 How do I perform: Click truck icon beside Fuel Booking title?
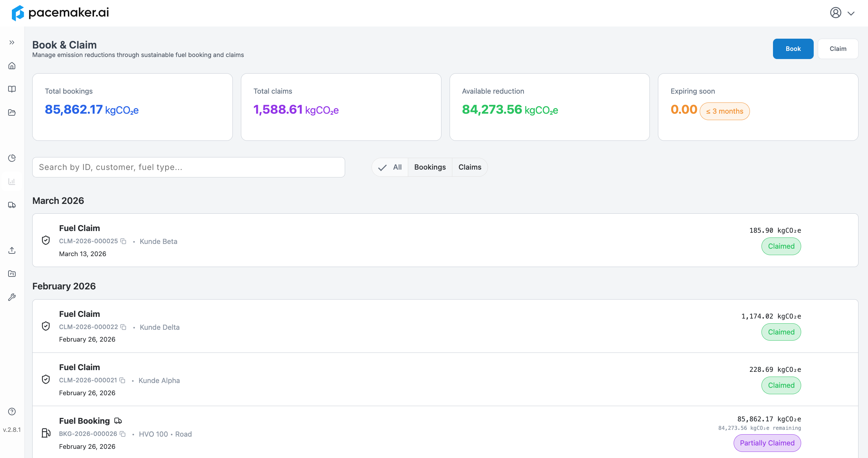[118, 421]
